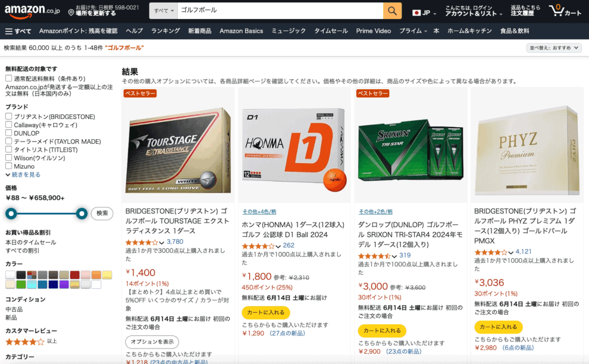Open ミュージック in the navigation bar
The height and width of the screenshot is (364, 589).
pyautogui.click(x=289, y=31)
